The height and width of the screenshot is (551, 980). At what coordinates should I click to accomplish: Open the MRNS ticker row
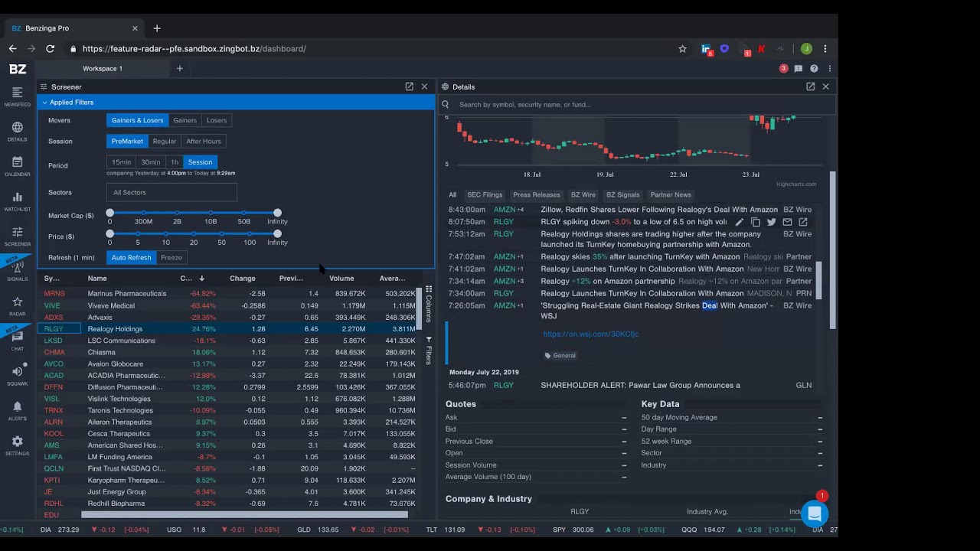[x=230, y=294]
